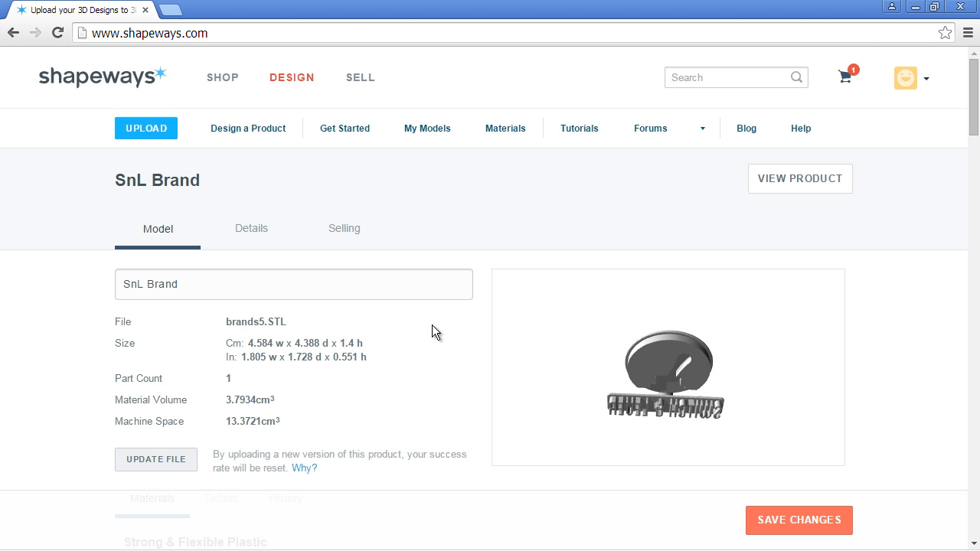Click the Shapeways logo
This screenshot has height=551, width=980.
click(103, 77)
